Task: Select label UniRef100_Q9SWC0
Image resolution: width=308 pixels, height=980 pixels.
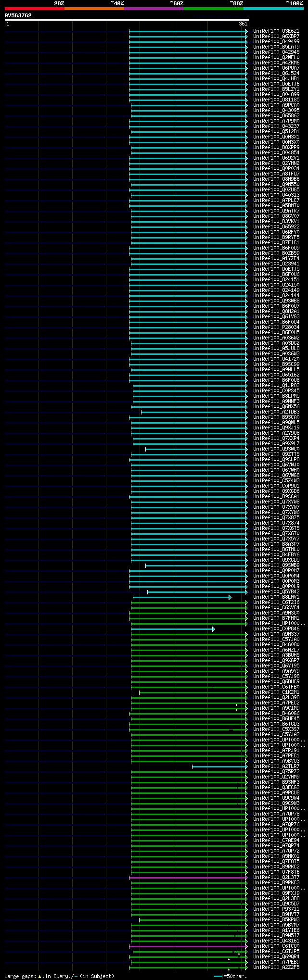Action: (x=276, y=449)
